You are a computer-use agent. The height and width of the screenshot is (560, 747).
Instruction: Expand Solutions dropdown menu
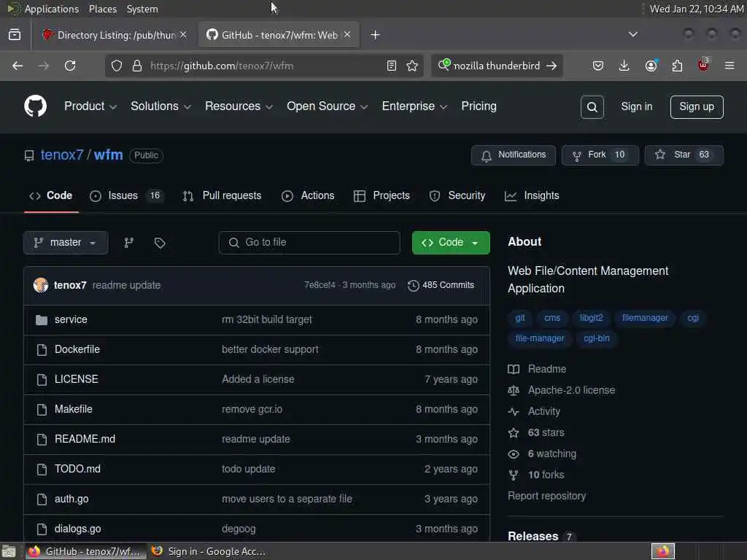click(161, 106)
